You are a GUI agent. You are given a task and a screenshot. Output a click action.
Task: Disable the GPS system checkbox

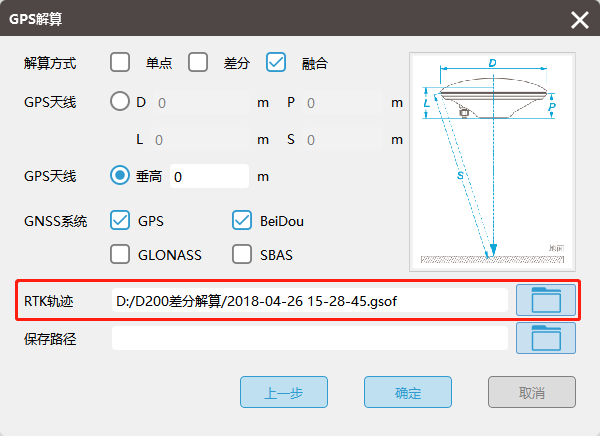tap(120, 220)
